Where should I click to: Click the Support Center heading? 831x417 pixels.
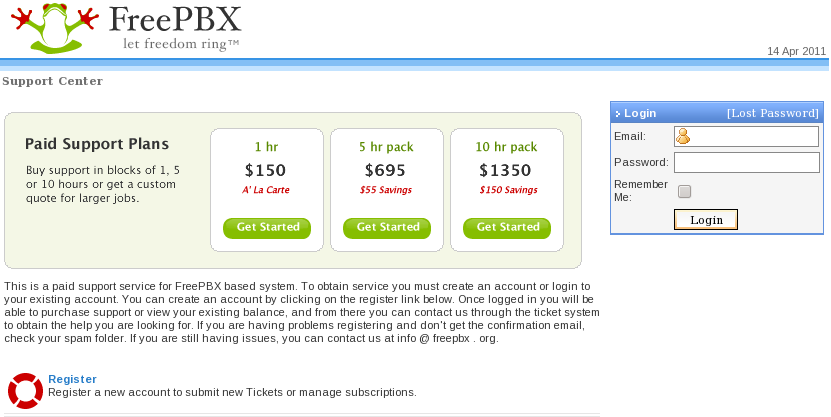tap(52, 81)
